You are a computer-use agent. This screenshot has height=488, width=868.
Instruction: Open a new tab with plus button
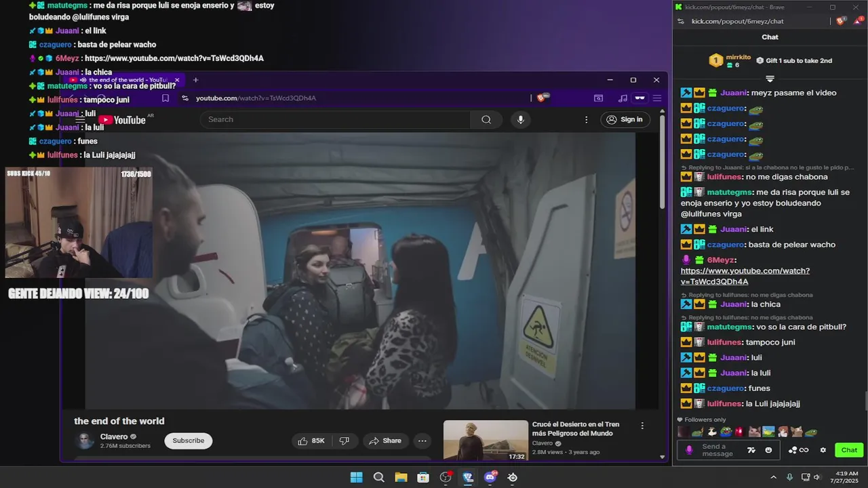[195, 80]
